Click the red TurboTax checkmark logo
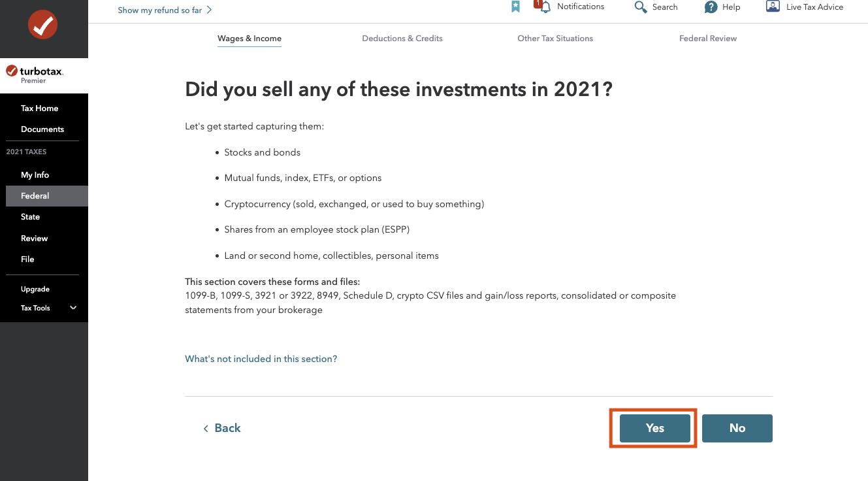This screenshot has height=481, width=868. (43, 25)
